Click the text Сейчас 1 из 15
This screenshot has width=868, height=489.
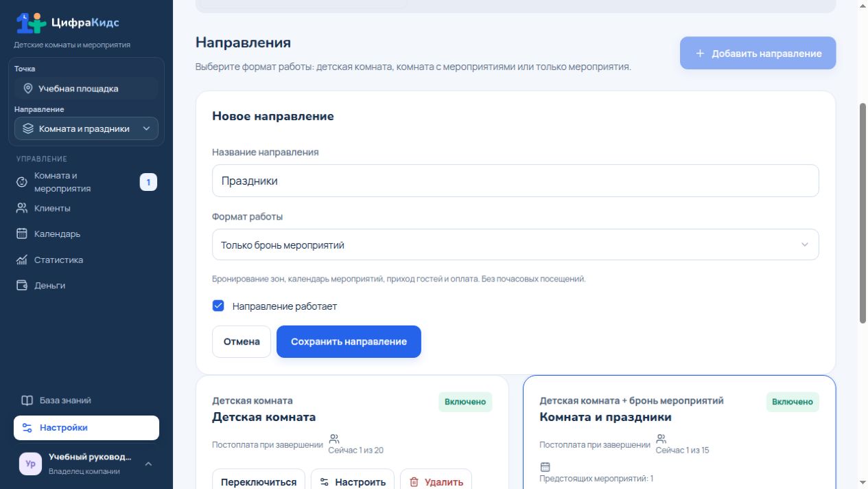683,451
